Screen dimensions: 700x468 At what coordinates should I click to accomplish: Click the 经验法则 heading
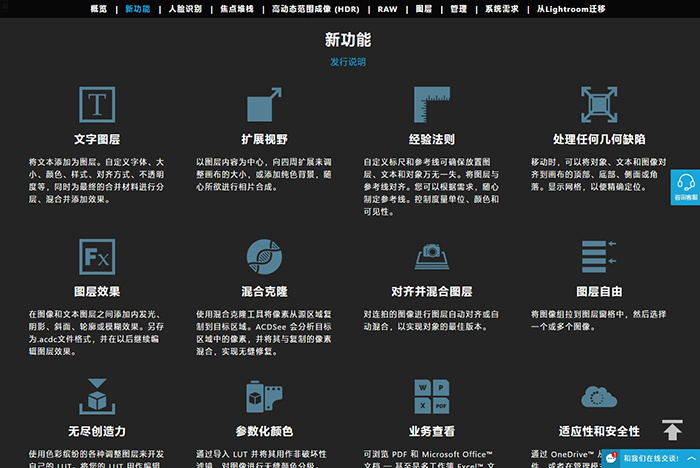pos(432,139)
